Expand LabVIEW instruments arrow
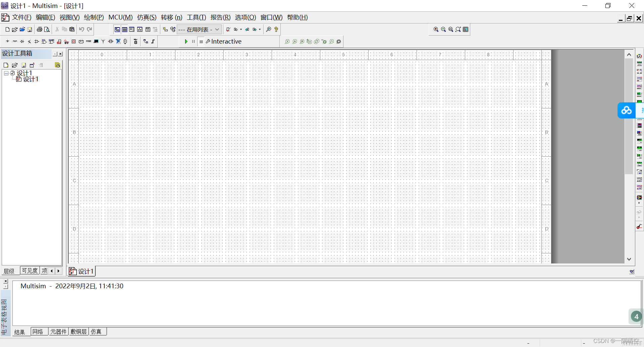644x347 pixels. tap(639, 203)
